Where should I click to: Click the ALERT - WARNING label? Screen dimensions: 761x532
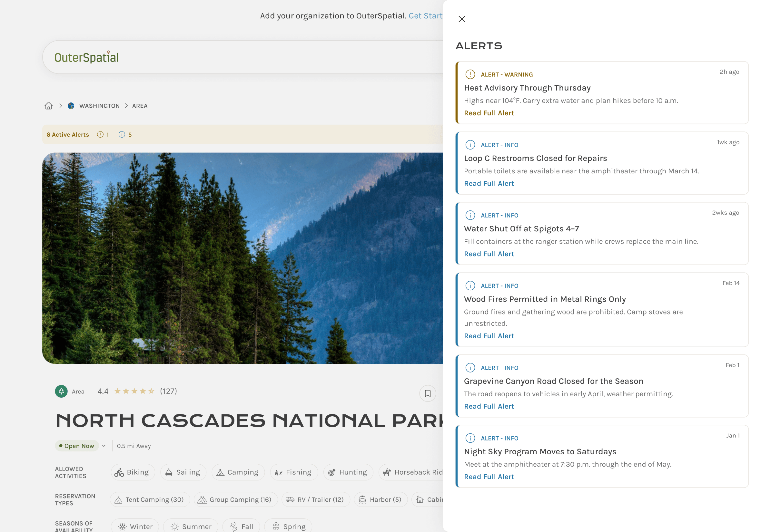click(x=507, y=74)
